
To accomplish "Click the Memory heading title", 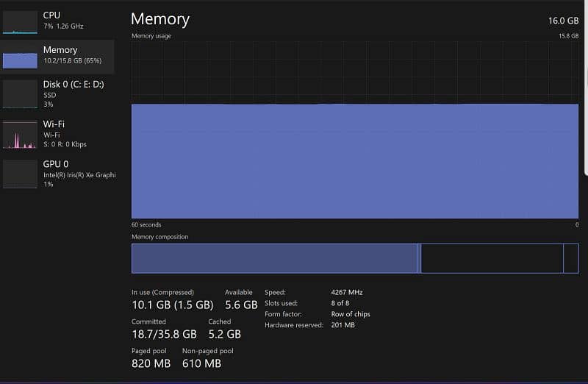I will (160, 20).
